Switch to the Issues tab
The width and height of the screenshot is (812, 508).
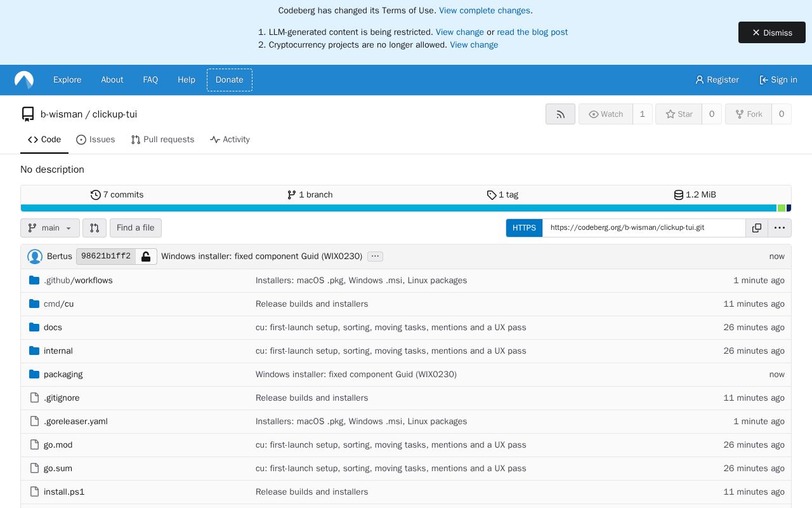coord(96,140)
